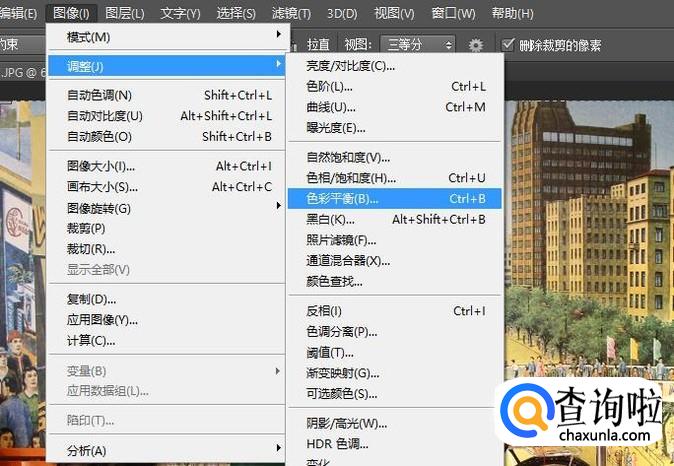Open 颜色查找... adjustment

(x=395, y=282)
